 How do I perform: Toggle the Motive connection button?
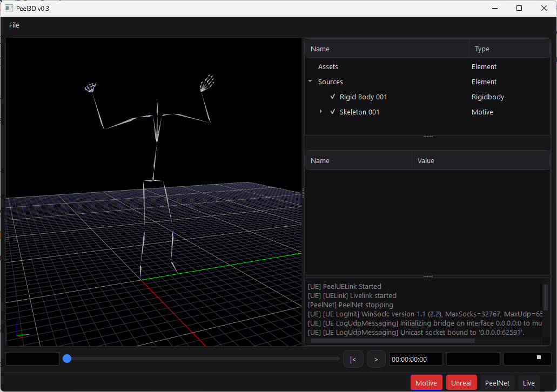(x=426, y=383)
